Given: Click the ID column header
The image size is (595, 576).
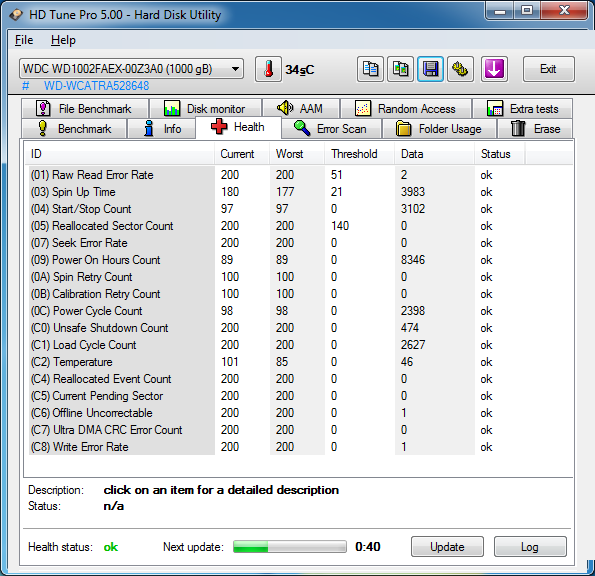Looking at the screenshot, I should (x=120, y=154).
